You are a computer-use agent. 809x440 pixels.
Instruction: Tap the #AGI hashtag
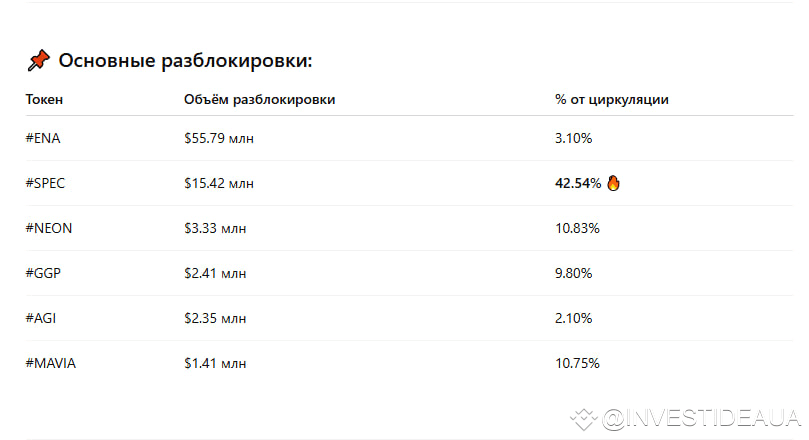coord(42,318)
